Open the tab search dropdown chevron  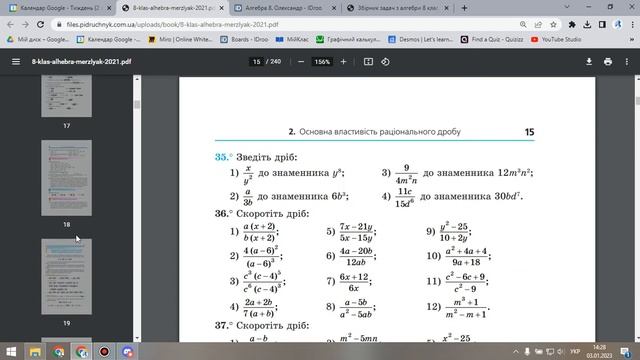tap(567, 7)
